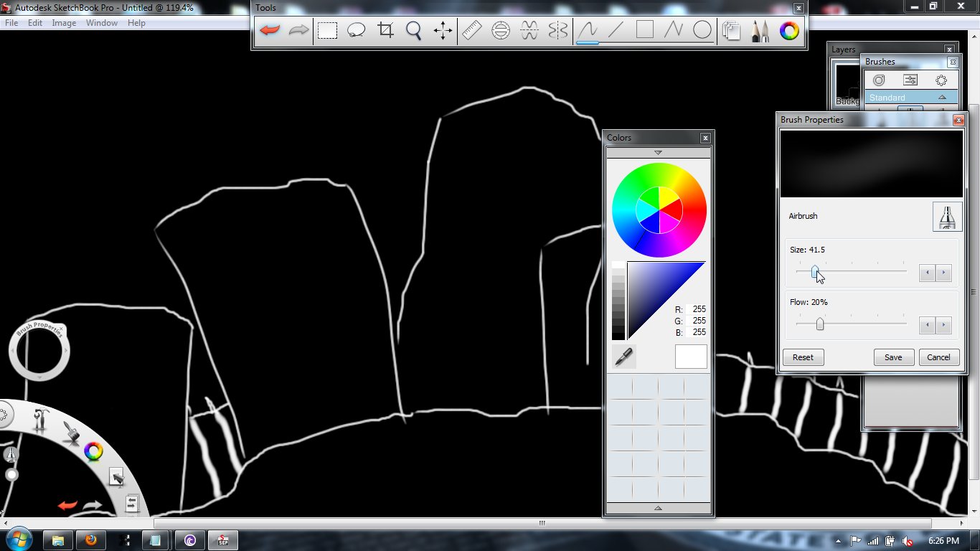Select the lasso selection tool

(357, 30)
